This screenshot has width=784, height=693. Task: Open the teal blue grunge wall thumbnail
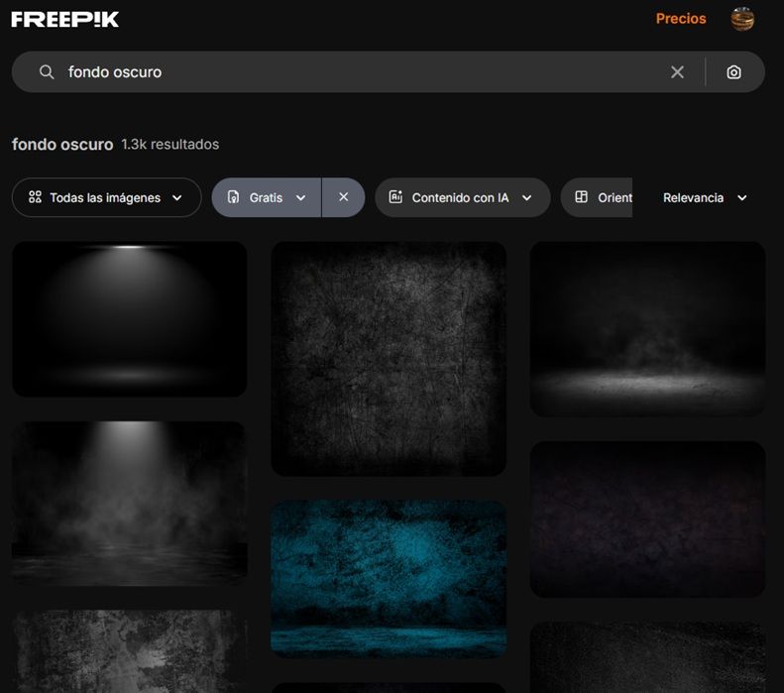389,579
